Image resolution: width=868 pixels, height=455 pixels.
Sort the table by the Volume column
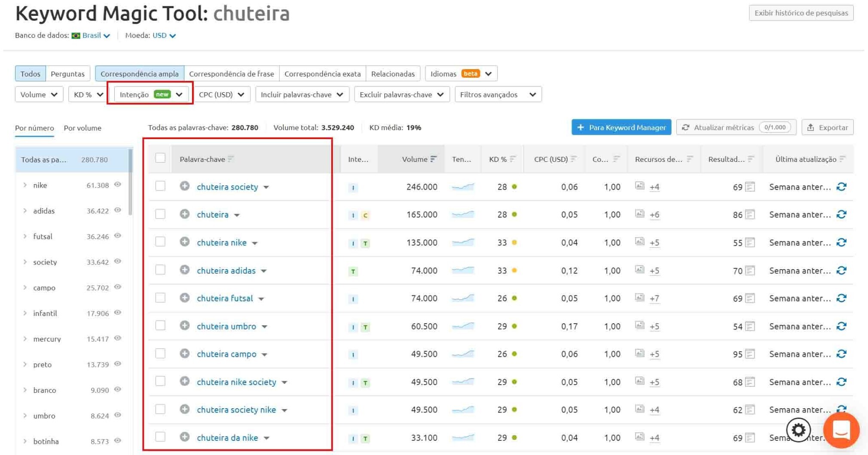434,159
